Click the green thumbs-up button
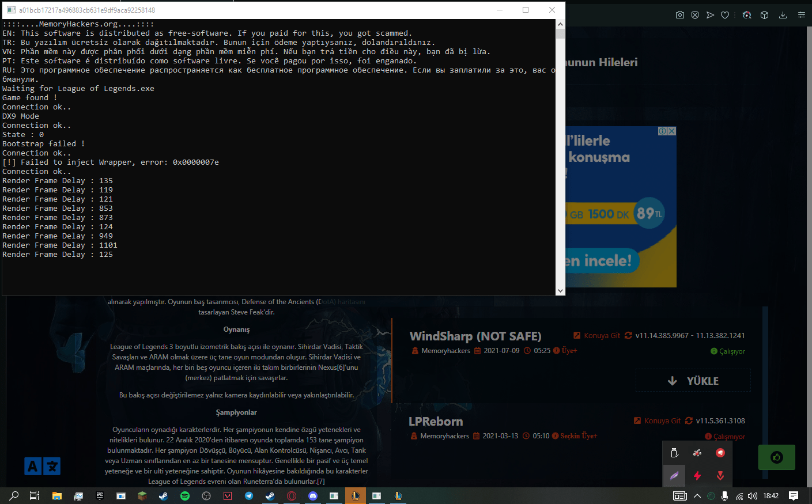Viewport: 812px width, 504px height. pyautogui.click(x=777, y=457)
